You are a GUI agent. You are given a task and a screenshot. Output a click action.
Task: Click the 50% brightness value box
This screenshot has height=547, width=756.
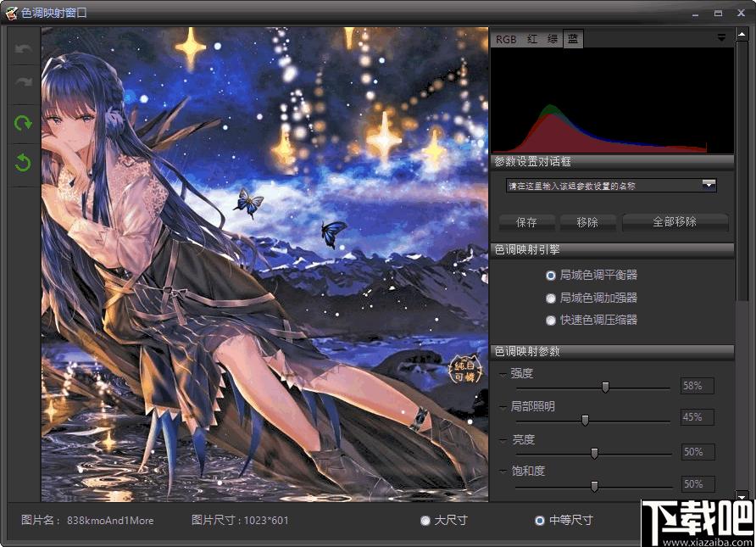coord(698,452)
